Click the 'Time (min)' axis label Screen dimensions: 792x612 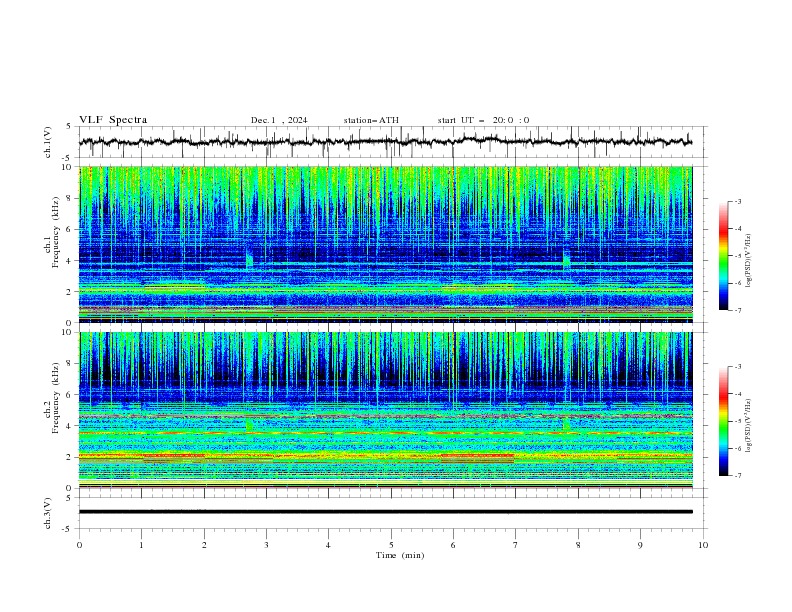(400, 555)
